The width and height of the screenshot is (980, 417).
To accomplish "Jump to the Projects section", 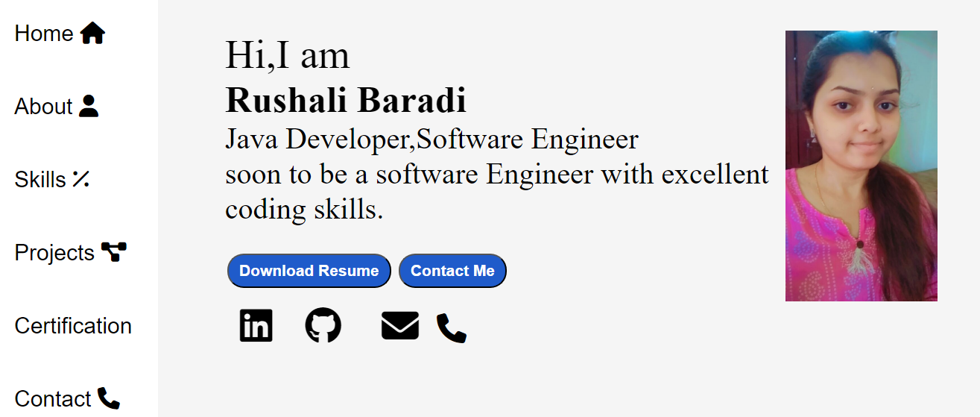I will tap(54, 253).
